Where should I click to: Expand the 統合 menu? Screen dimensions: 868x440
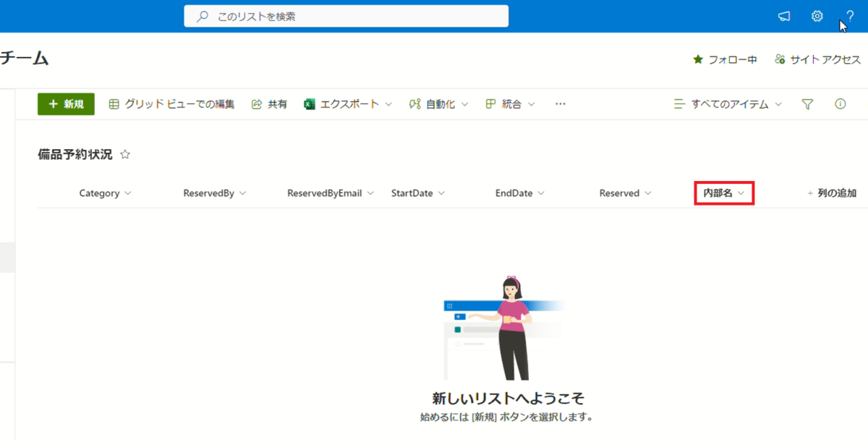point(510,104)
